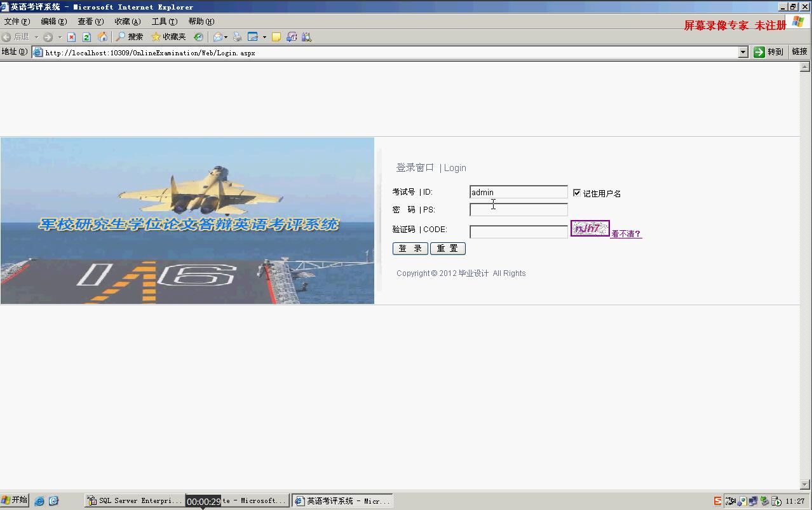Open the Mail dropdown arrow
This screenshot has width=812, height=510.
(226, 37)
